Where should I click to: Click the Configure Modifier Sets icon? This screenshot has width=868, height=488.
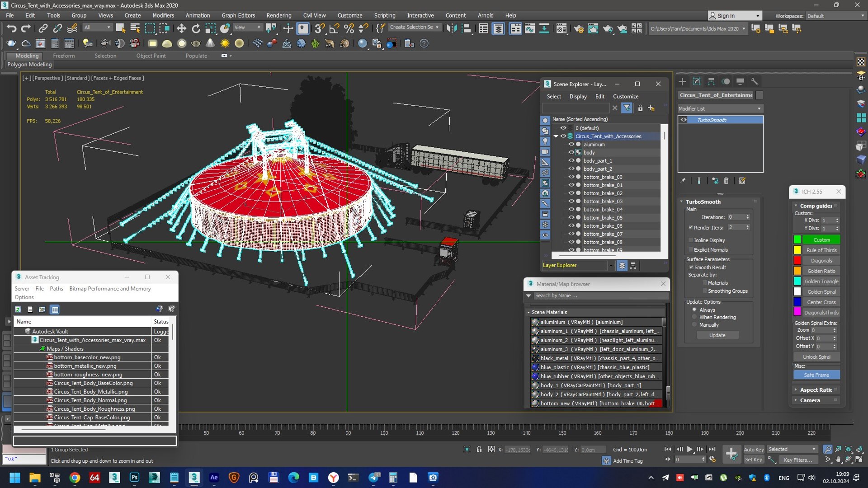[742, 181]
